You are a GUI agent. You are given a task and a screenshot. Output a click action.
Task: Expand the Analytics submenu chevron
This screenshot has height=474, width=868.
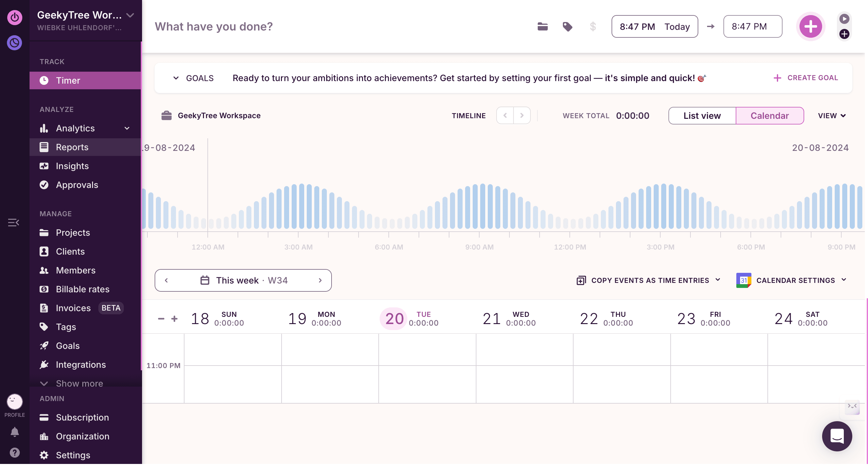tap(127, 128)
